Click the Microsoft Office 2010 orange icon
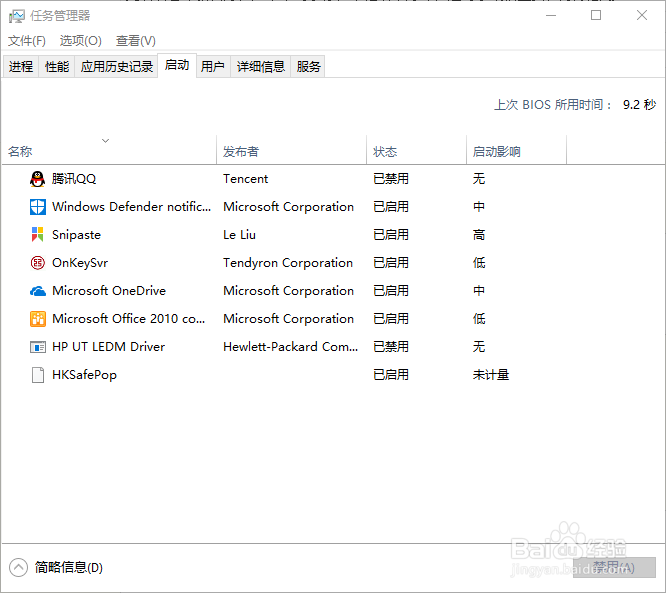This screenshot has width=666, height=593. tap(37, 319)
